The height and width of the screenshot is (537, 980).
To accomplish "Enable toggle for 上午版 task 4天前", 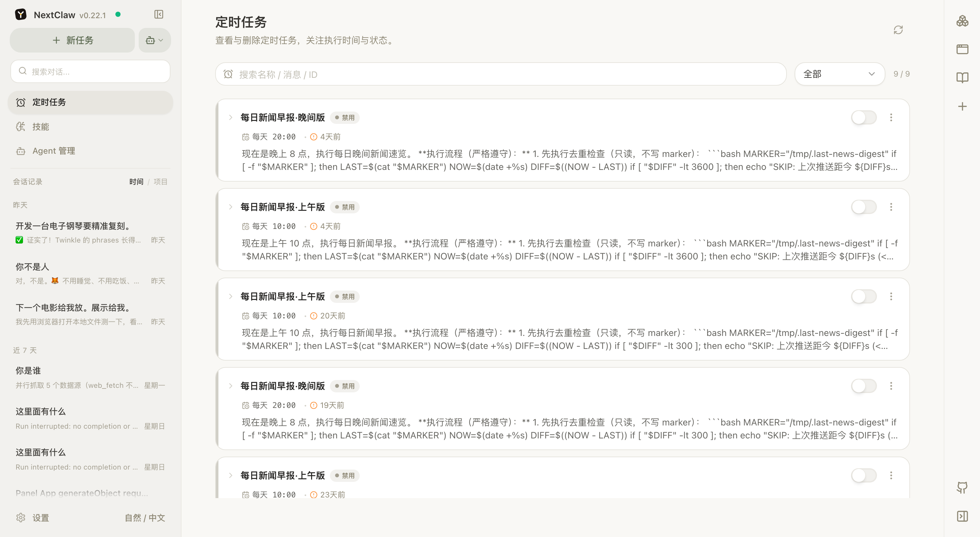I will (x=864, y=207).
